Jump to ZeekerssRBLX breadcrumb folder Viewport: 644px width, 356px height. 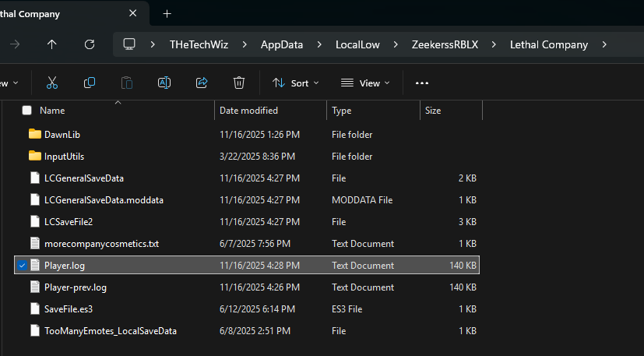(445, 44)
